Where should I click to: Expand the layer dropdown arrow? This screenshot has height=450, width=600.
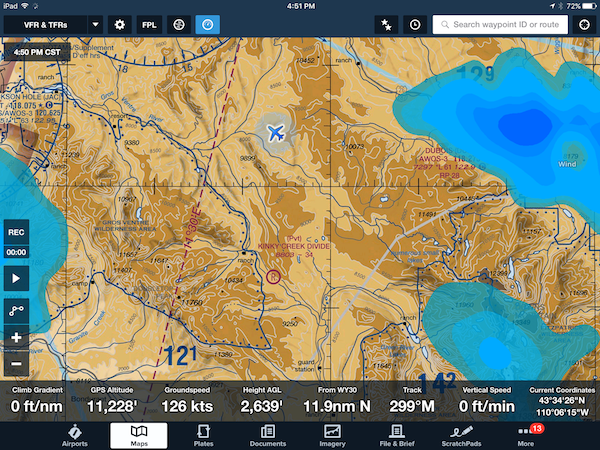95,25
